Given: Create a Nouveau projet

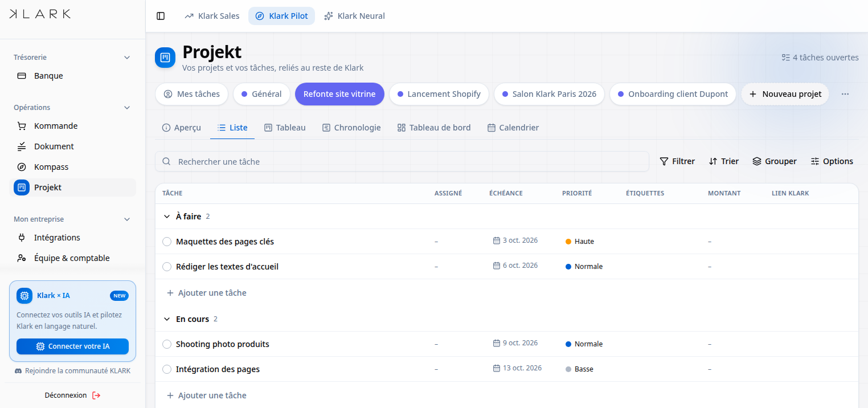Looking at the screenshot, I should pyautogui.click(x=785, y=94).
